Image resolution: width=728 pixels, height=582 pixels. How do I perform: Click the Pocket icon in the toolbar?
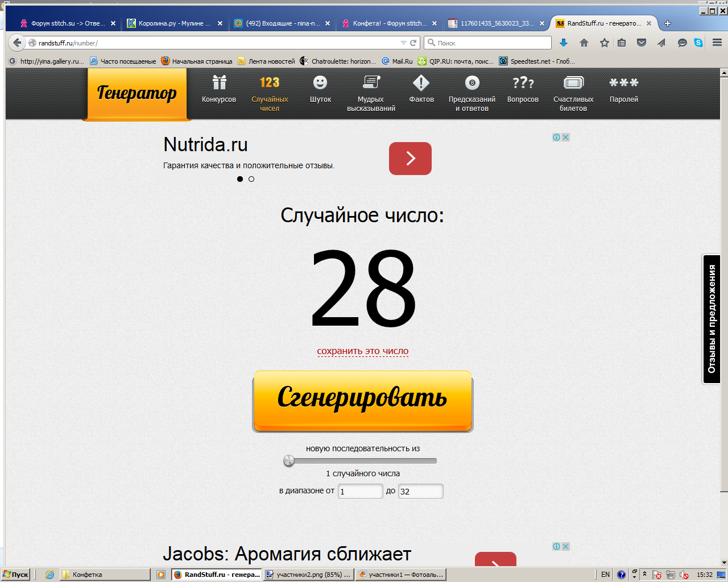tap(642, 43)
